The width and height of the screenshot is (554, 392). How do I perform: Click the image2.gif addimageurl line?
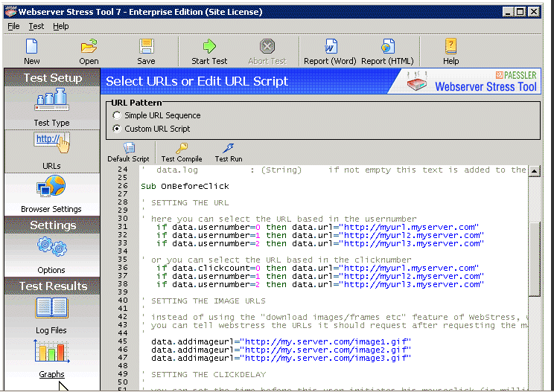[281, 350]
